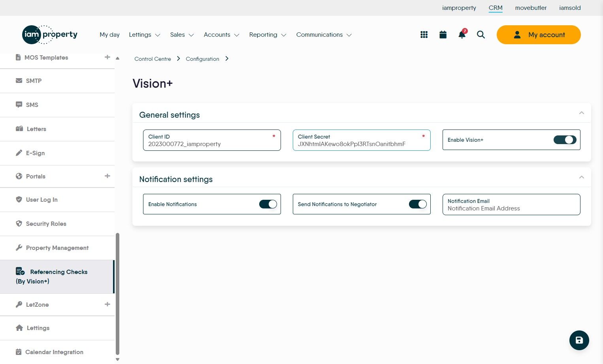The width and height of the screenshot is (603, 364).
Task: Switch to CRM top tab
Action: [x=496, y=8]
